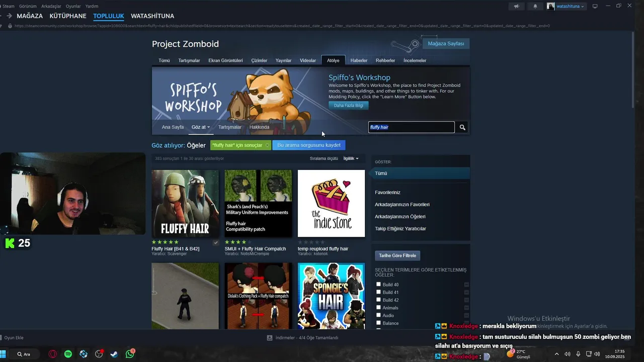Check the Build 41 tag filter

[x=378, y=292]
